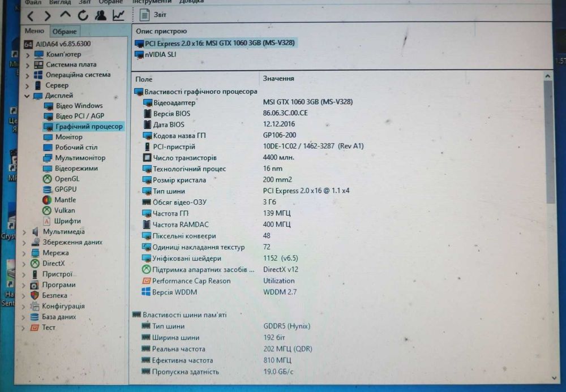Click the scroll-up arrow of the details list

(548, 76)
